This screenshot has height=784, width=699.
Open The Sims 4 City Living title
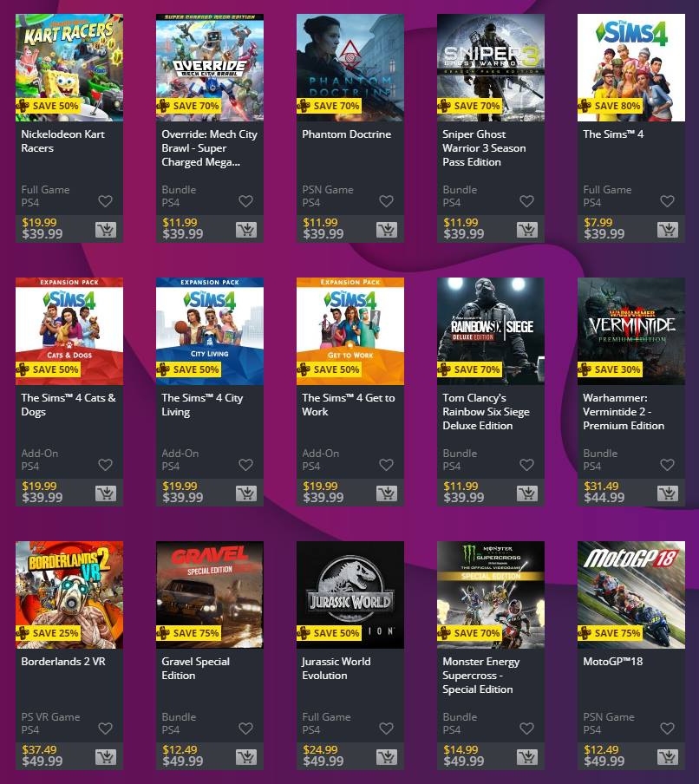tap(202, 404)
